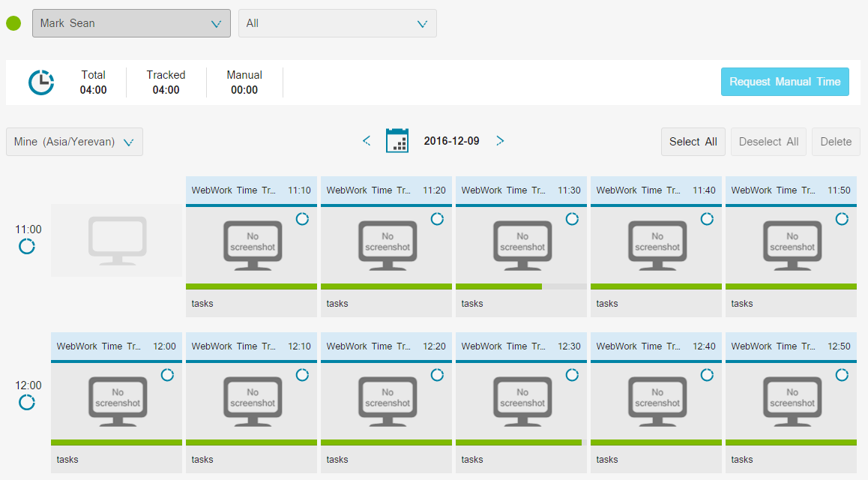Click the 12:10 card activity bar
This screenshot has width=868, height=480.
[251, 443]
